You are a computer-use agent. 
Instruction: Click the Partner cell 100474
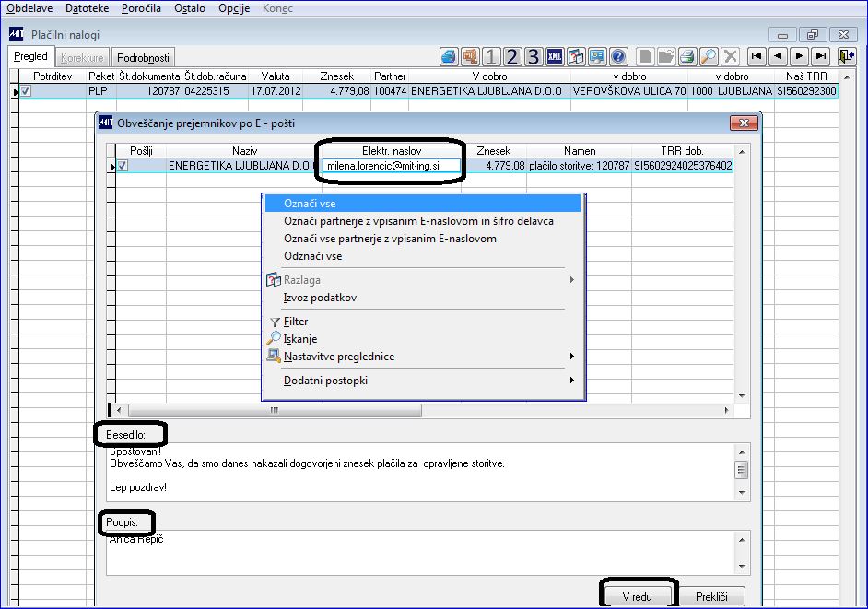pyautogui.click(x=390, y=91)
